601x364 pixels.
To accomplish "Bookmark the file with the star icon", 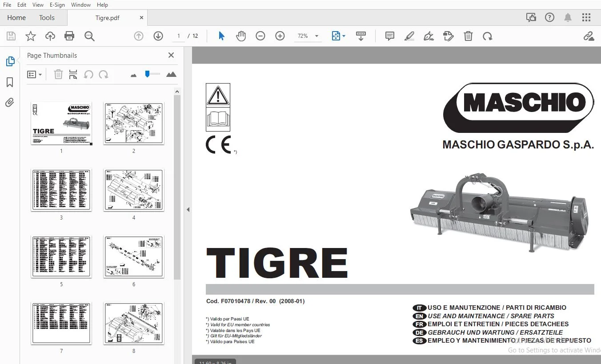I will coord(31,36).
